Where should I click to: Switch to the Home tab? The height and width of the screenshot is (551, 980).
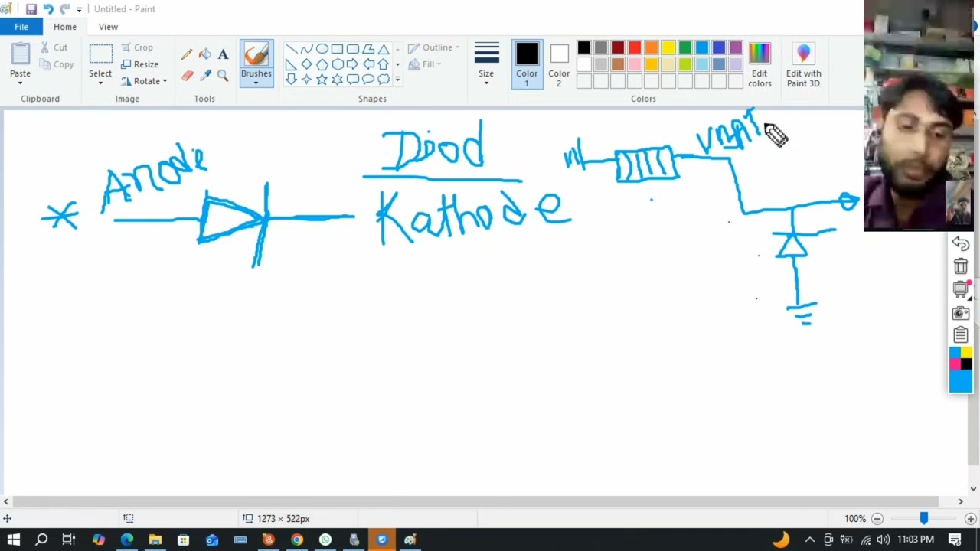(x=65, y=27)
